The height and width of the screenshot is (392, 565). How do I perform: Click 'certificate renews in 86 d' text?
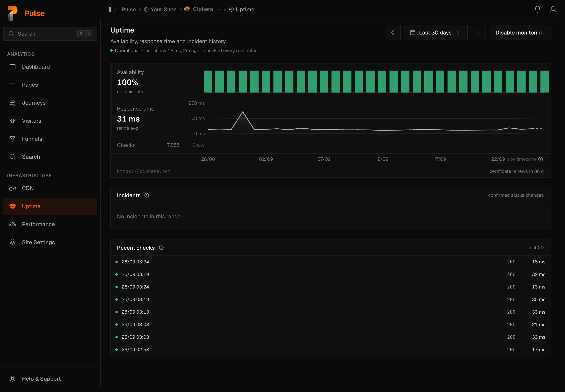(x=516, y=171)
